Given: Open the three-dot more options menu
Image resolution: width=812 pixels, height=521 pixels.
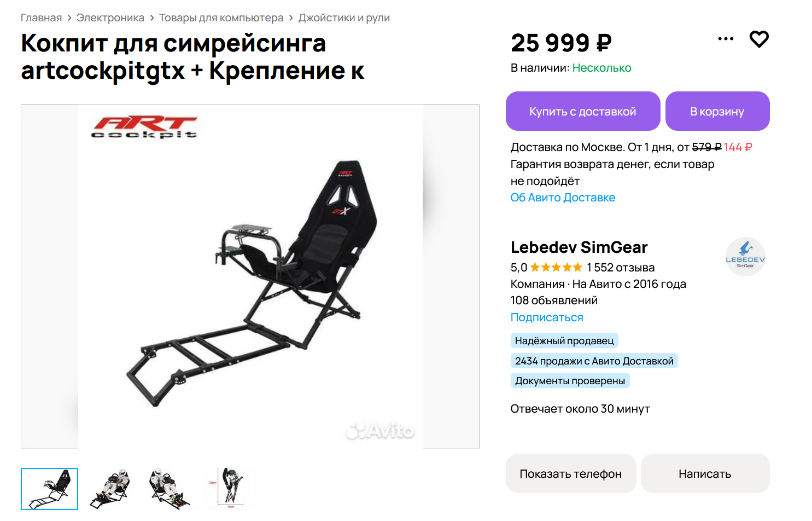Looking at the screenshot, I should point(726,39).
